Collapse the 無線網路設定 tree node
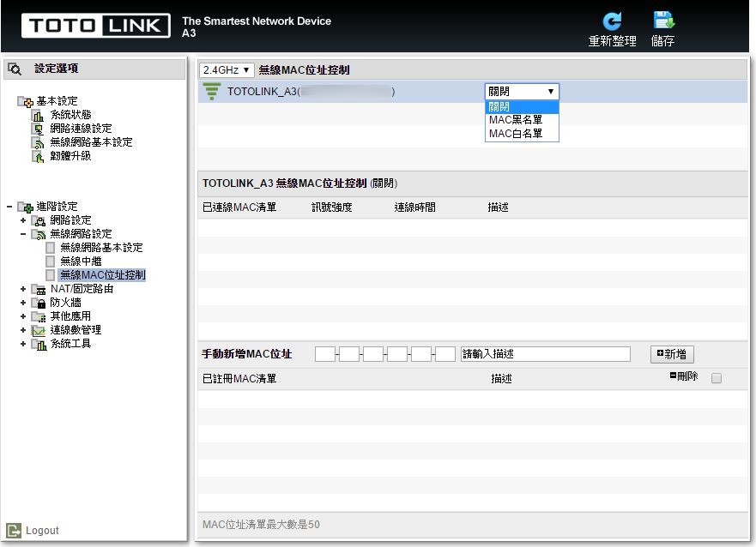 [22, 235]
